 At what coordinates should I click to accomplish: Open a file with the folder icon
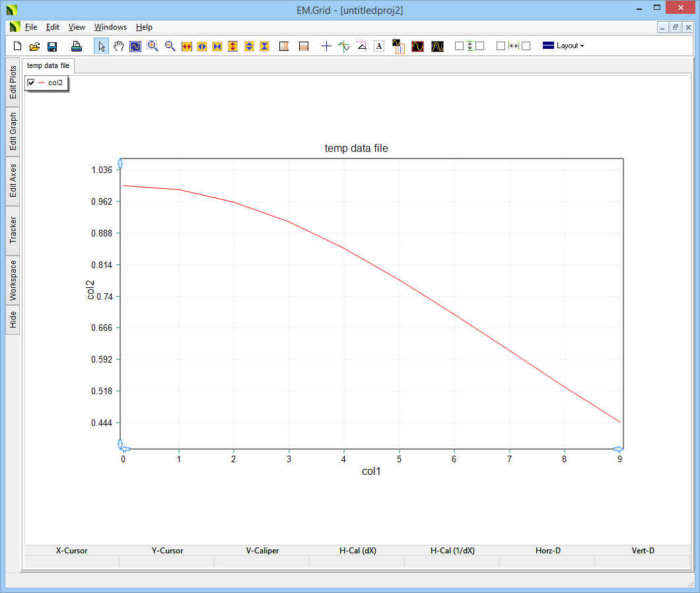point(35,46)
